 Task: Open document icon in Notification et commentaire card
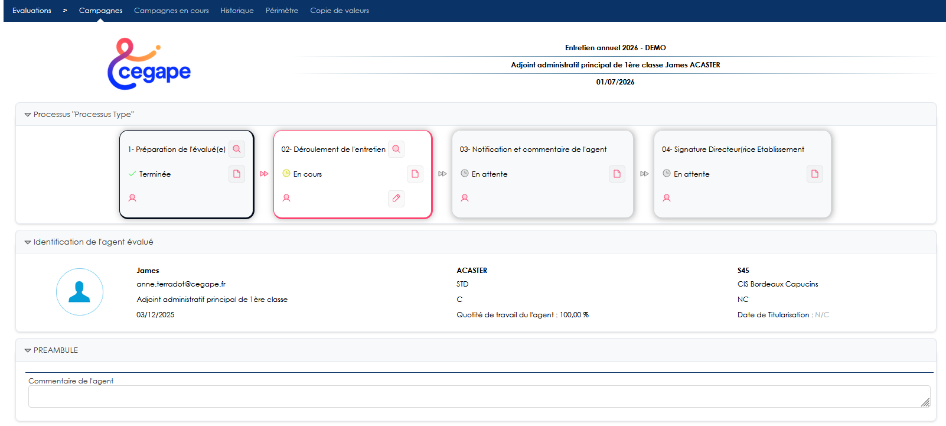click(617, 174)
